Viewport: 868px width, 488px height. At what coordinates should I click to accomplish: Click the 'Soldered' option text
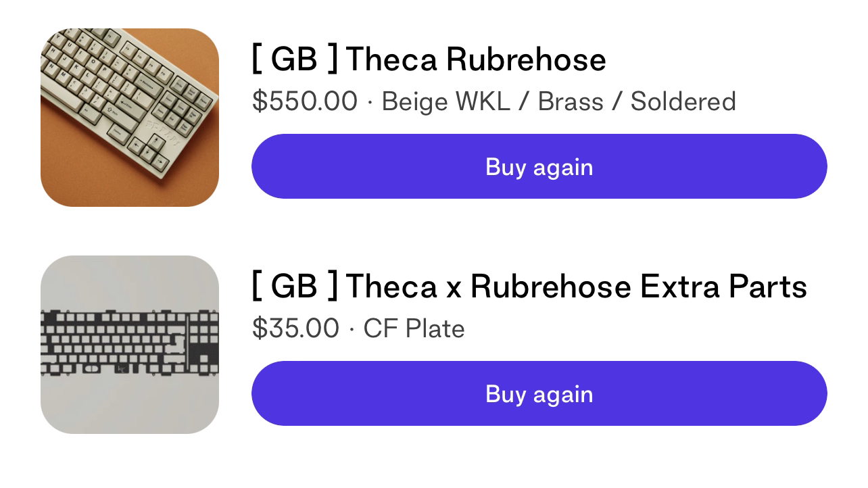tap(683, 101)
